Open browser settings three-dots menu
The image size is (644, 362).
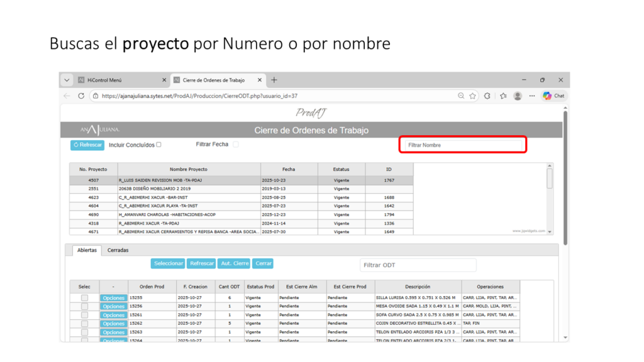tap(532, 96)
